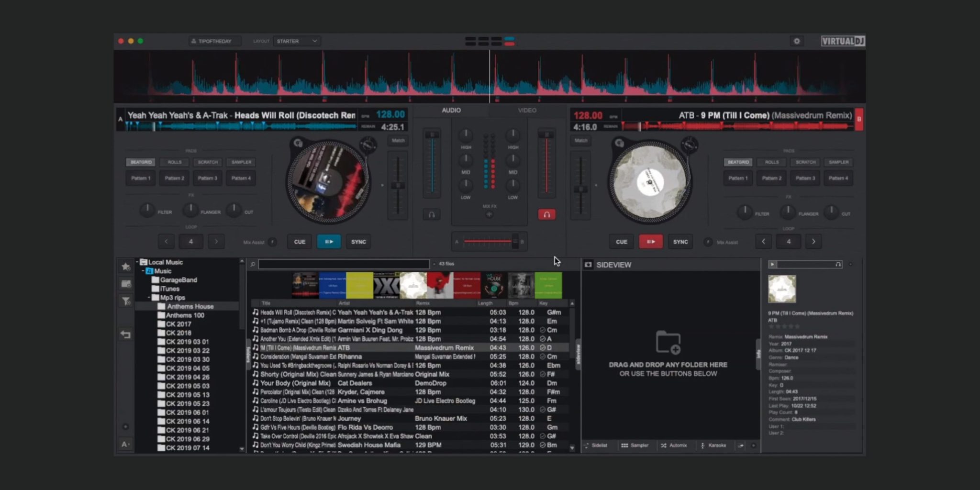Select SAMPLER pads tab on deck B

pos(838,162)
